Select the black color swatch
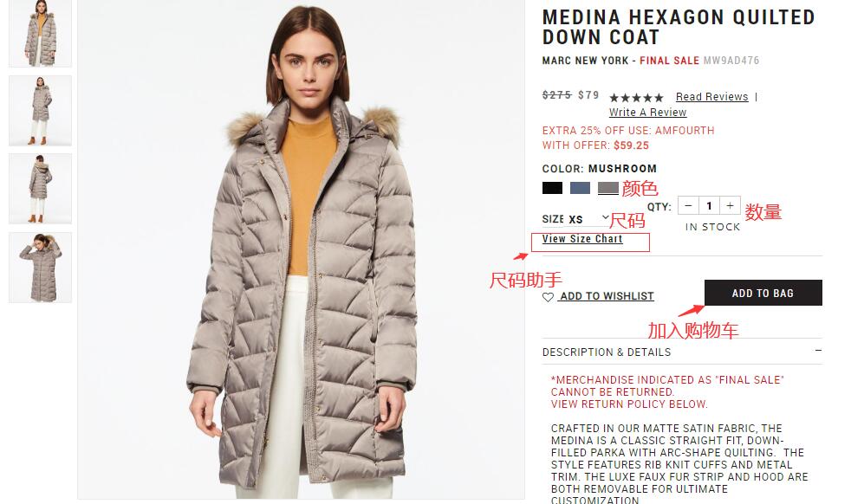851x504 pixels. click(552, 188)
